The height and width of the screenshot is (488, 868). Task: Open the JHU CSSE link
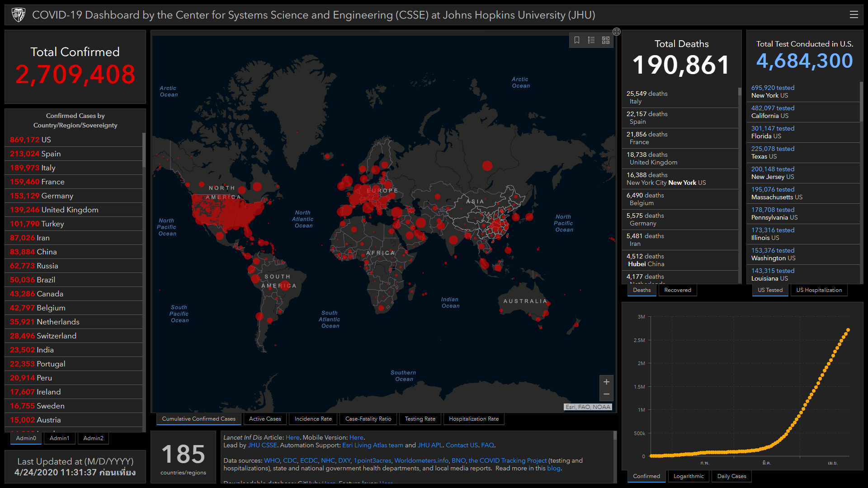(262, 446)
